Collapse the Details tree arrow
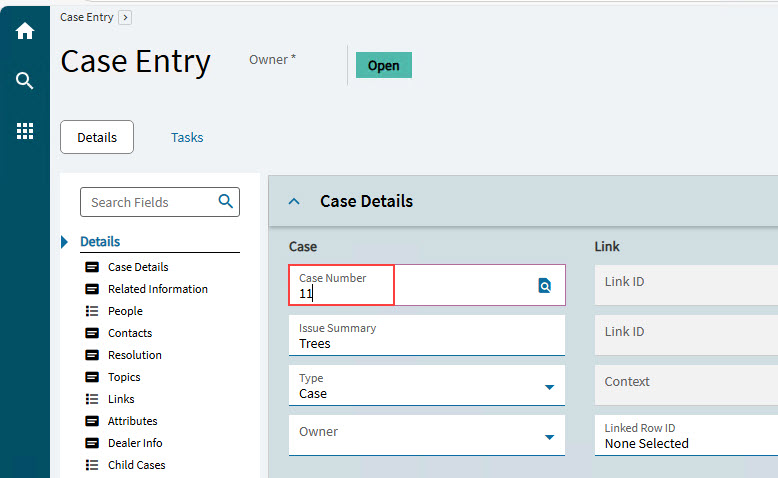Image resolution: width=778 pixels, height=478 pixels. 65,242
